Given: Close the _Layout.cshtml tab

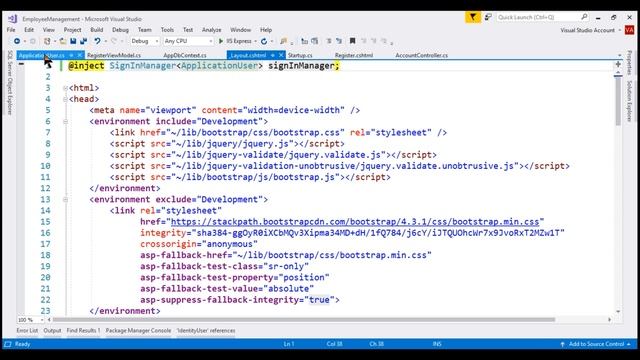Looking at the screenshot, I should click(x=281, y=55).
